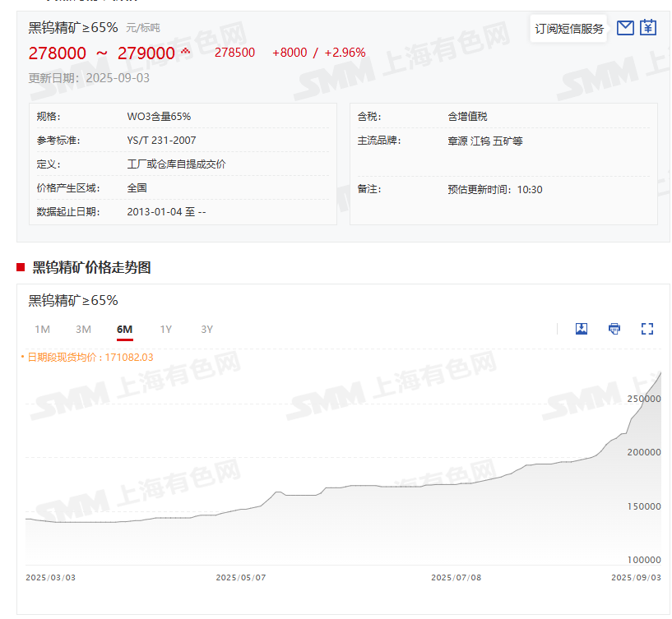The width and height of the screenshot is (672, 619).
Task: Click the 黑钨精矿≥65% product title
Action: click(73, 27)
